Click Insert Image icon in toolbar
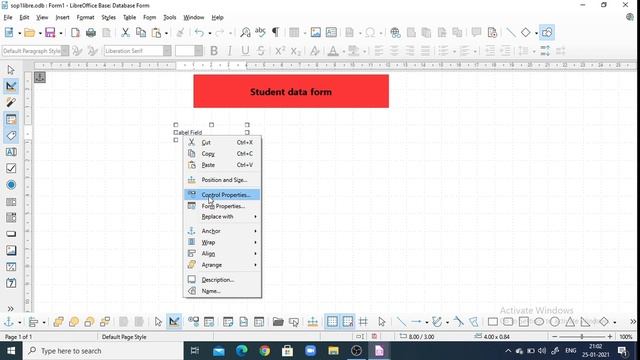The height and width of the screenshot is (360, 640). coord(316,33)
